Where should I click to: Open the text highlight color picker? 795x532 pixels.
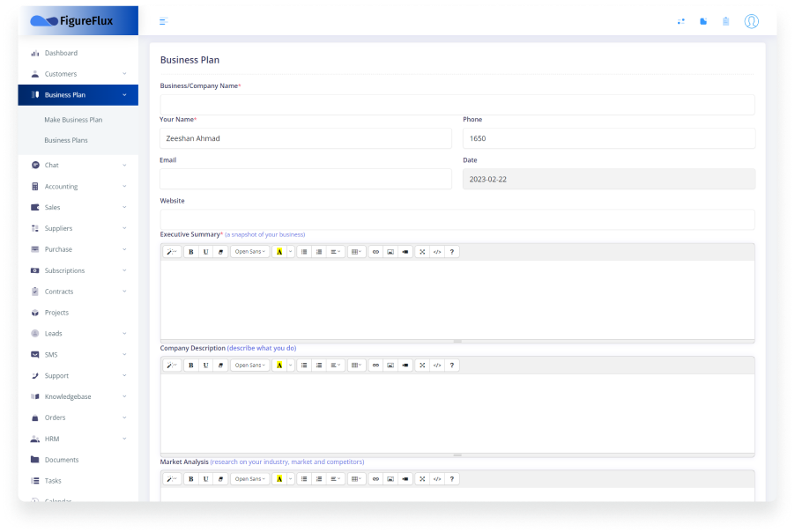pos(279,251)
